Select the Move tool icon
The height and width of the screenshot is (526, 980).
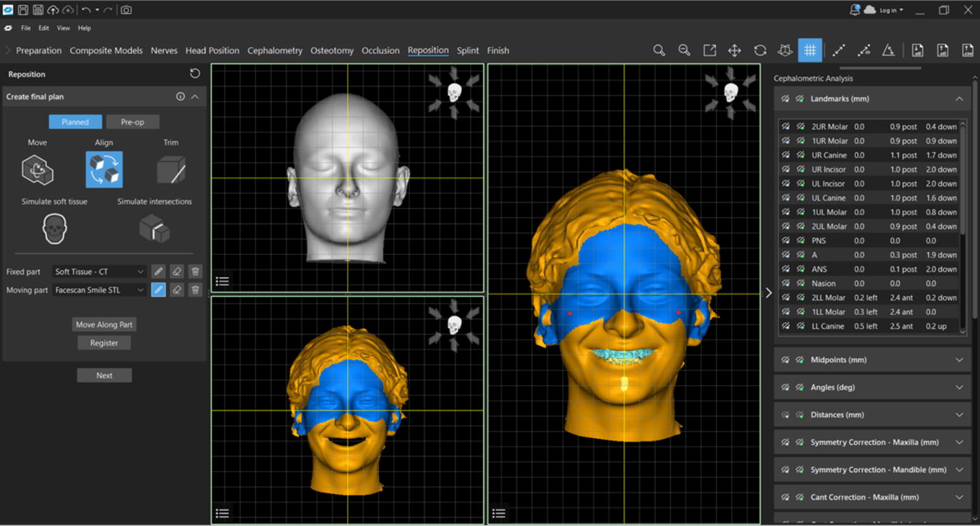tap(37, 170)
